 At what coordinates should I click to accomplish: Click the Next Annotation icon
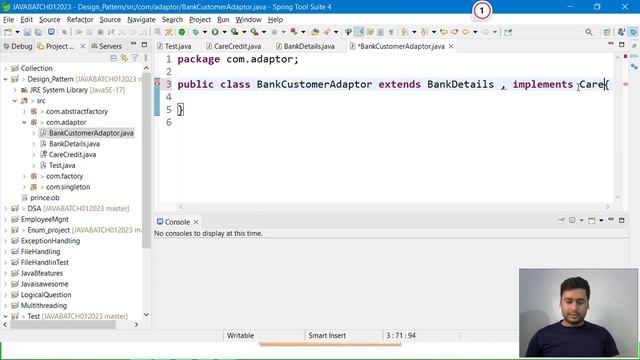tap(404, 32)
